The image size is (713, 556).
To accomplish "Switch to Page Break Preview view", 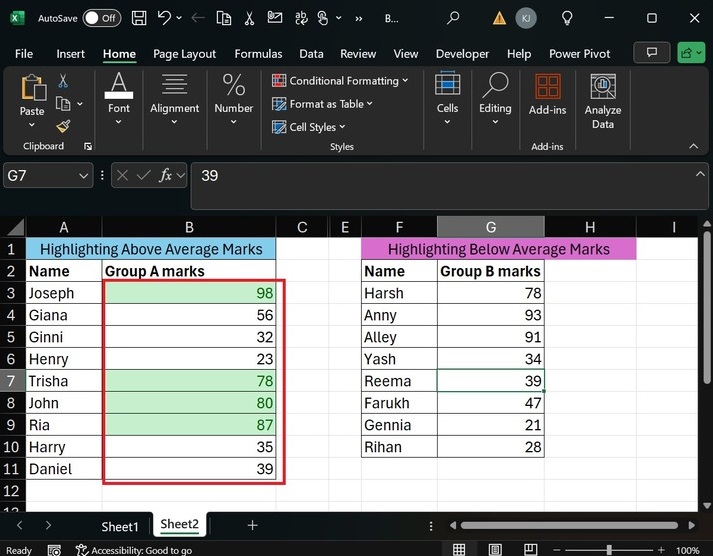I will (533, 549).
